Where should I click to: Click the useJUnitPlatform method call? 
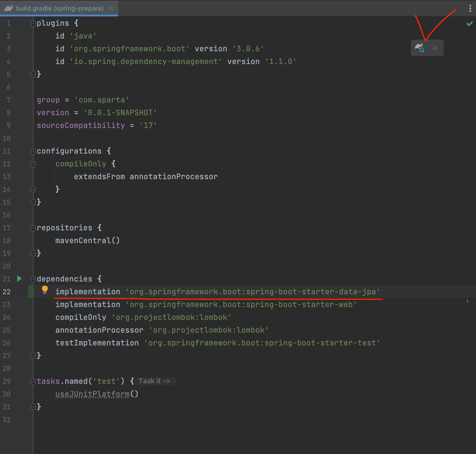point(92,394)
